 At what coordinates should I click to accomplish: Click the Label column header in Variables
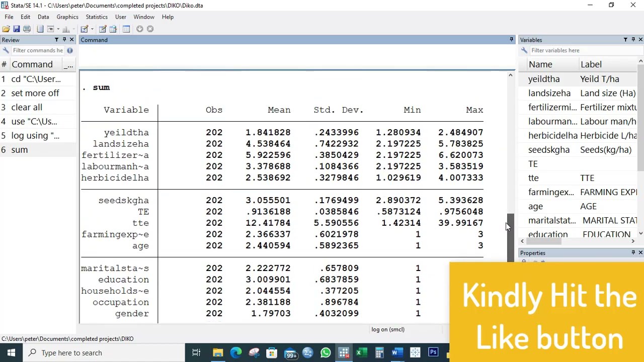pos(608,64)
